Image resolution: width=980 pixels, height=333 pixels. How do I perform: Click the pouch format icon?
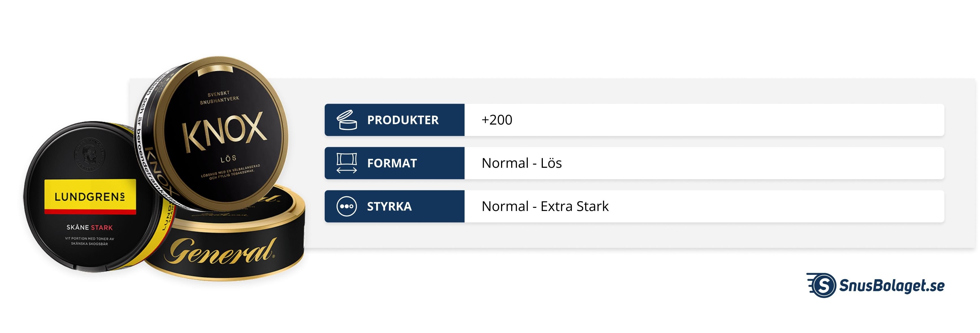346,163
